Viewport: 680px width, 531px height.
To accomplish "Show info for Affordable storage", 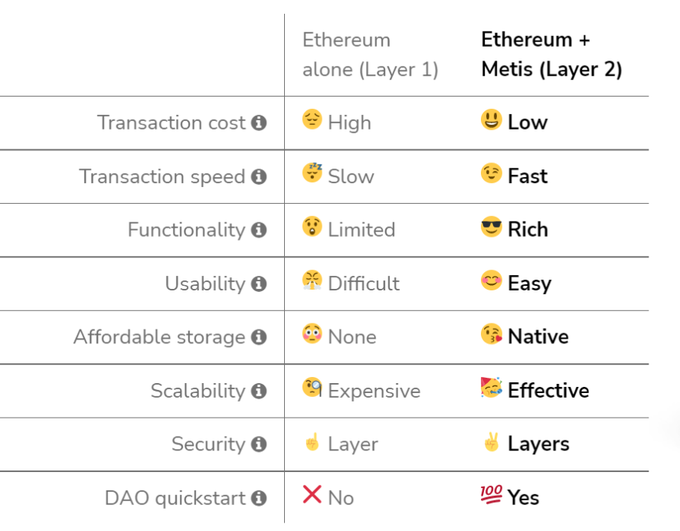I will [259, 337].
